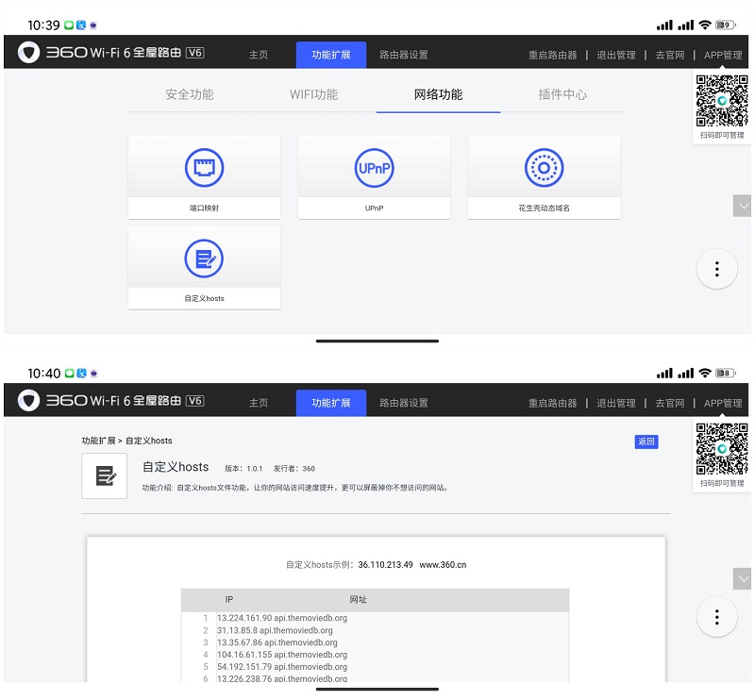The width and height of the screenshot is (755, 700).
Task: Open the 自定义hosts icon in the feature grid
Action: pyautogui.click(x=204, y=258)
